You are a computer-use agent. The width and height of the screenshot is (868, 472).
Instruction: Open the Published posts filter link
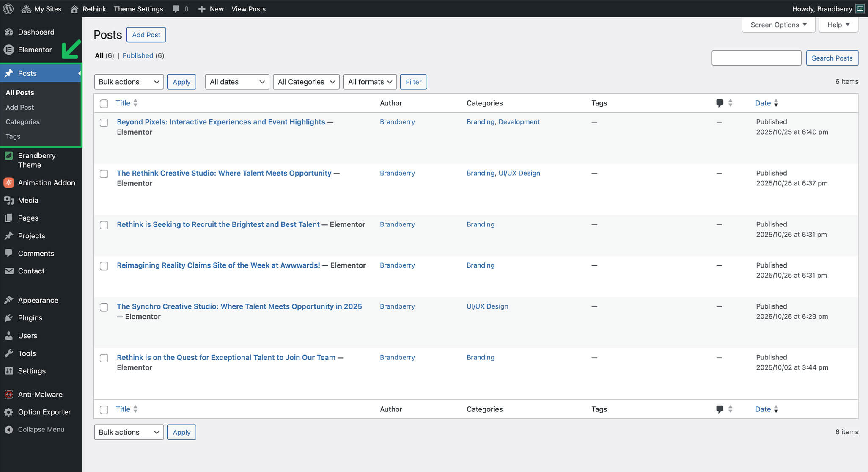(137, 55)
